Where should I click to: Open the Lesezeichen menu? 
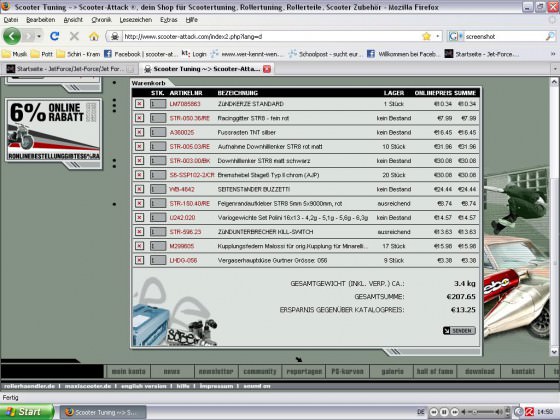(136, 20)
